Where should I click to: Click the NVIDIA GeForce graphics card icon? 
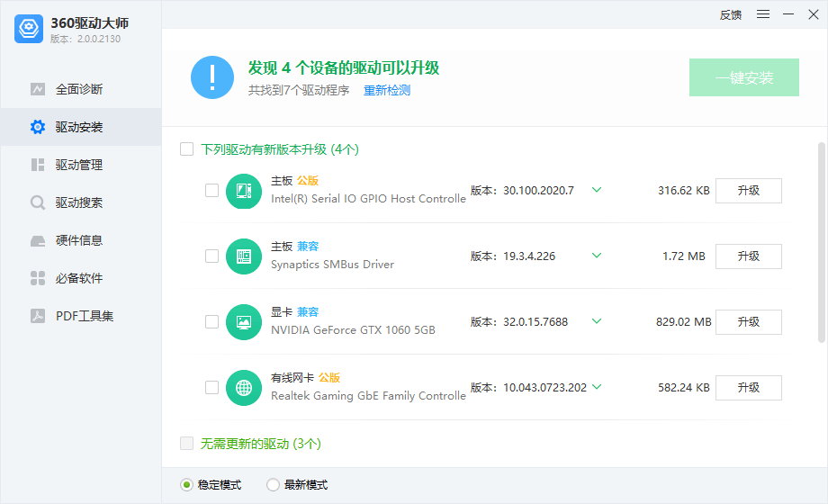[x=244, y=322]
